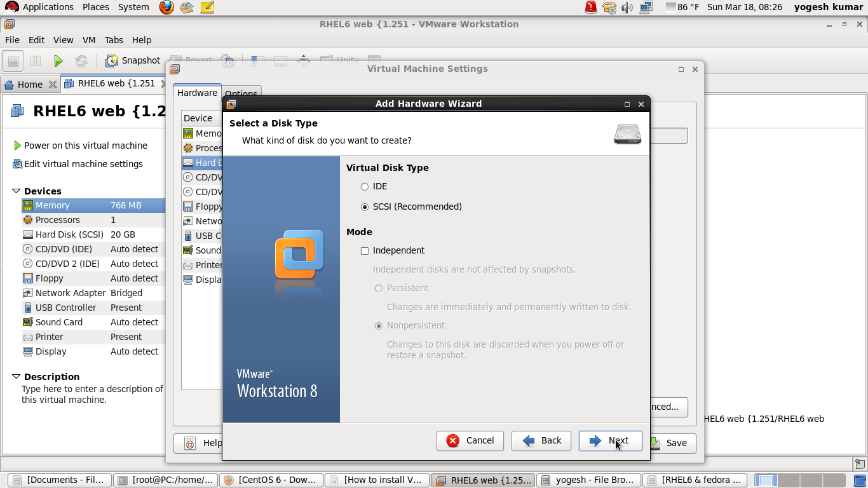Collapse the Devices section triangle
Image resolution: width=868 pixels, height=488 pixels.
pos(17,191)
